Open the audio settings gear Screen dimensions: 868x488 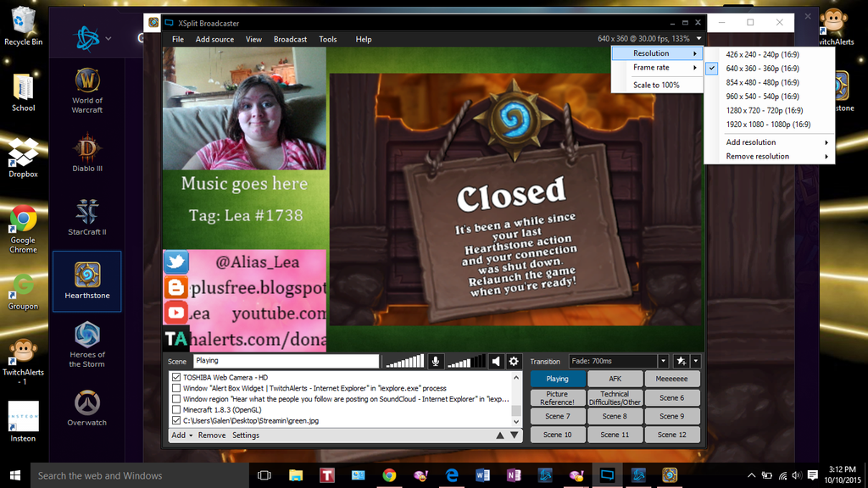(x=513, y=361)
